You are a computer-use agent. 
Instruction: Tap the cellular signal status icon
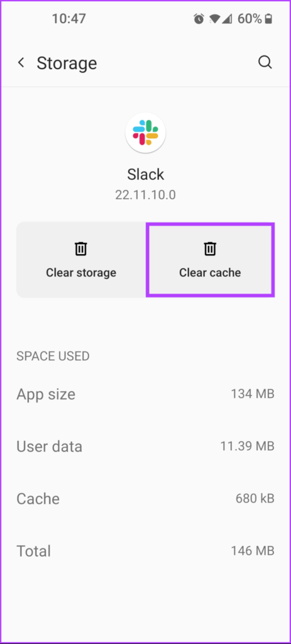[228, 19]
